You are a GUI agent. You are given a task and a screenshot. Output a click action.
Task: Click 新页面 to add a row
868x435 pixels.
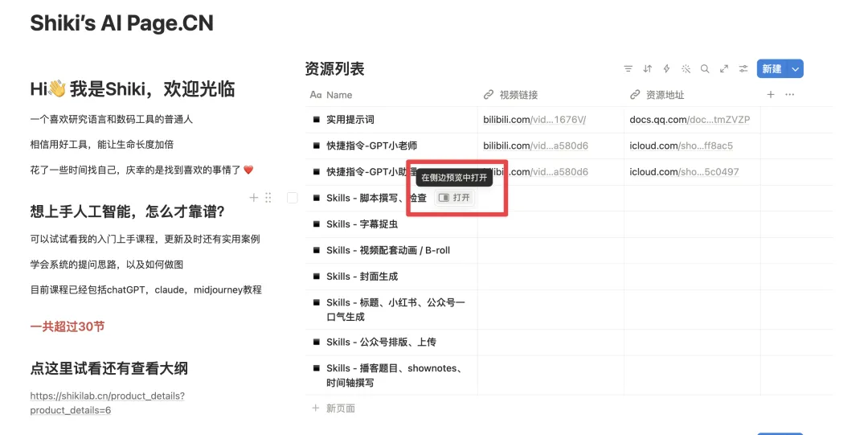click(x=340, y=408)
